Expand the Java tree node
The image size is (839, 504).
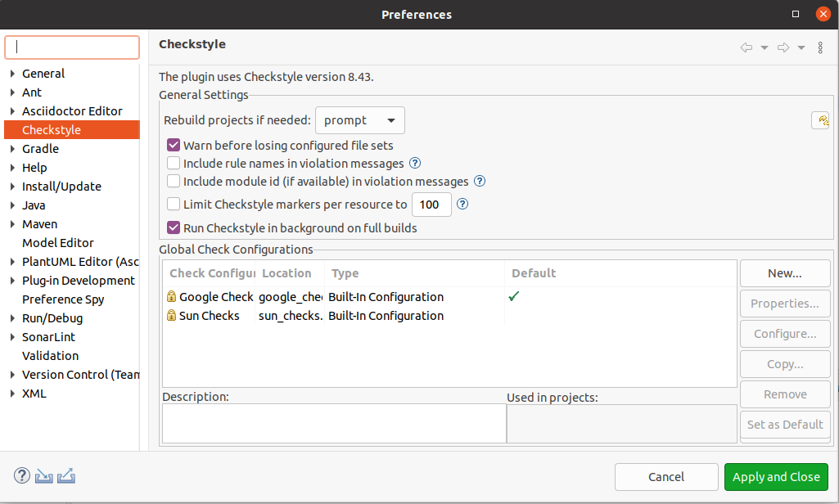click(12, 205)
